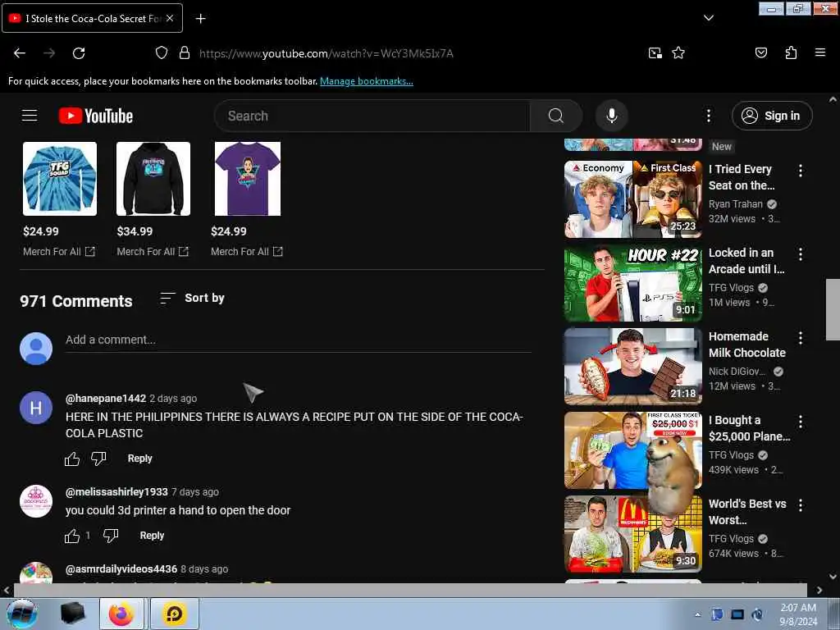Select the 'I Stole the Coca-Cola Secret' tab
840x630 pixels.
[x=92, y=18]
